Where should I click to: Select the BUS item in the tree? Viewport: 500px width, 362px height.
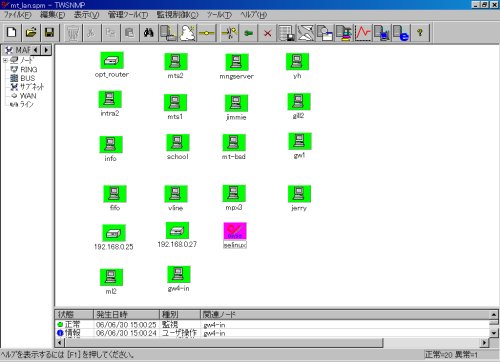point(27,78)
